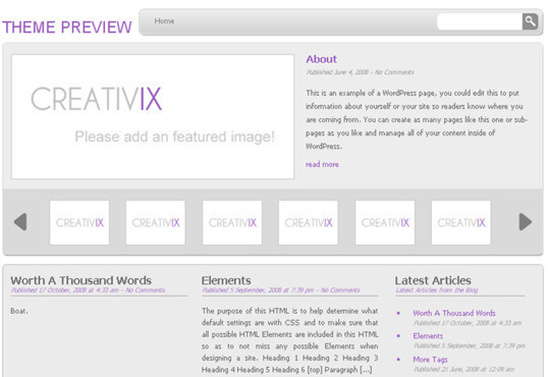This screenshot has width=550, height=377.
Task: Select the third CREATIVIX carousel thumbnail
Action: (x=232, y=222)
